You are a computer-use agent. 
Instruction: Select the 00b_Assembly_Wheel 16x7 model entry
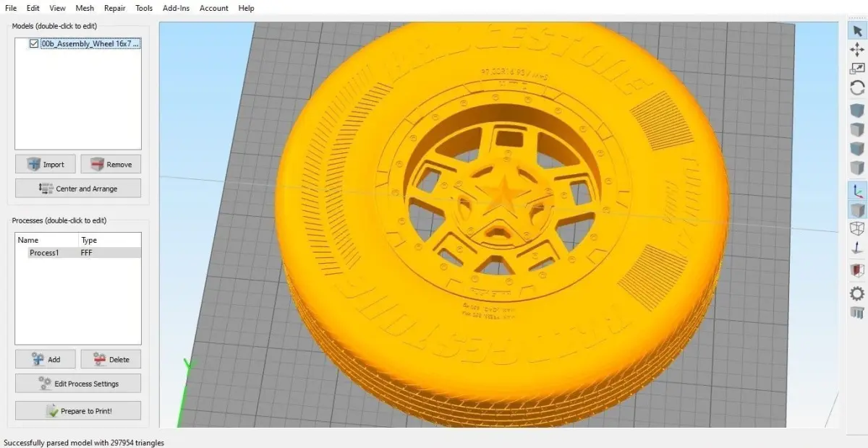pyautogui.click(x=90, y=43)
